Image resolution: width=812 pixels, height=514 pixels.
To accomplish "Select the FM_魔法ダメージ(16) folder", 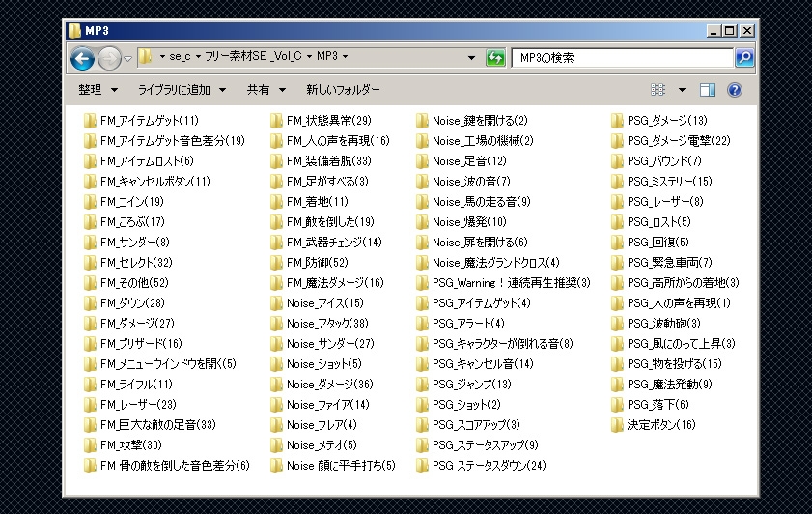I will click(334, 283).
